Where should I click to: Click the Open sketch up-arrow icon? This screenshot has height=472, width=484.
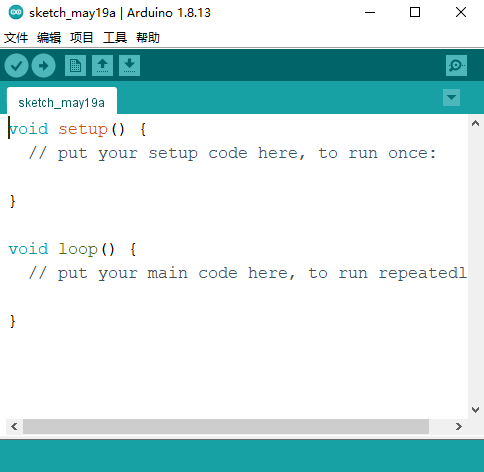102,66
